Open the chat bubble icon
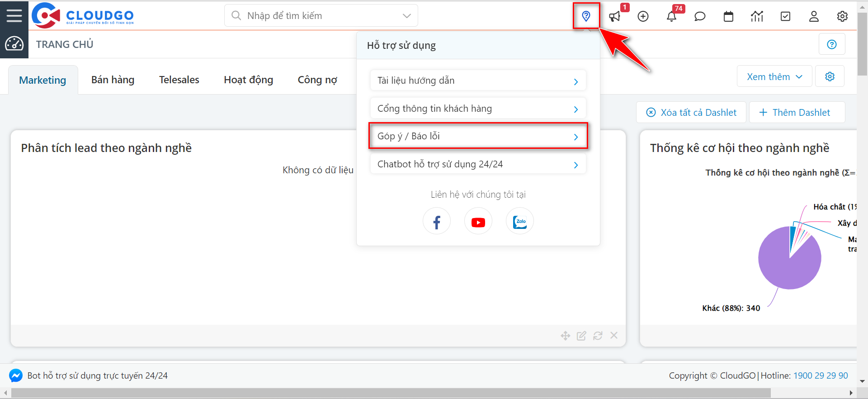 [700, 17]
